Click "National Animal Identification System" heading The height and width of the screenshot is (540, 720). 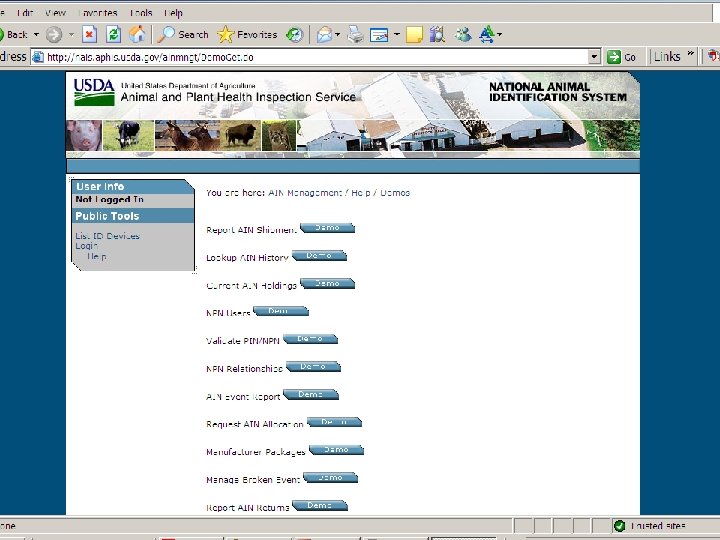pyautogui.click(x=558, y=92)
